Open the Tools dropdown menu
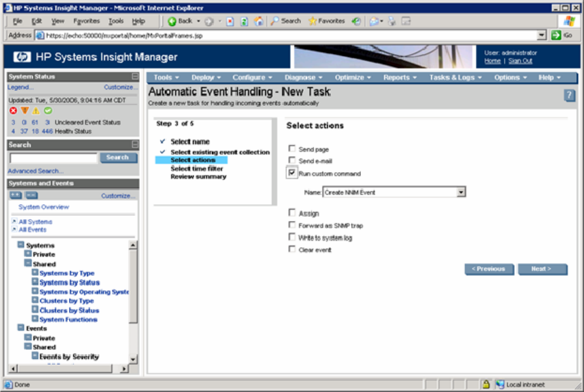The image size is (584, 392). point(166,77)
